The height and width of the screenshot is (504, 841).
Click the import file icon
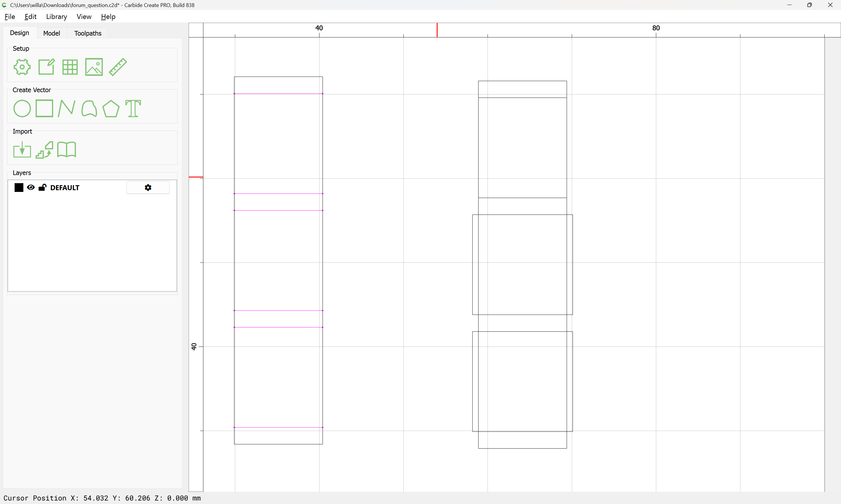(x=22, y=150)
